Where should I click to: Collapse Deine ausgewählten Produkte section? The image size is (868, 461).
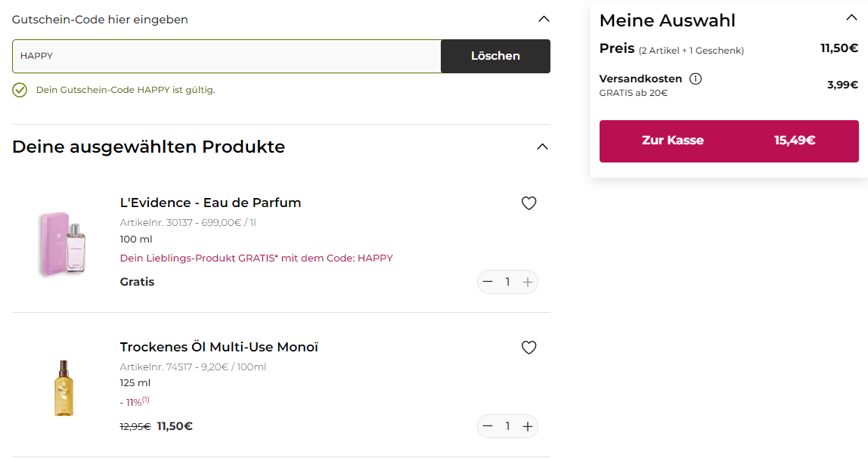tap(543, 147)
